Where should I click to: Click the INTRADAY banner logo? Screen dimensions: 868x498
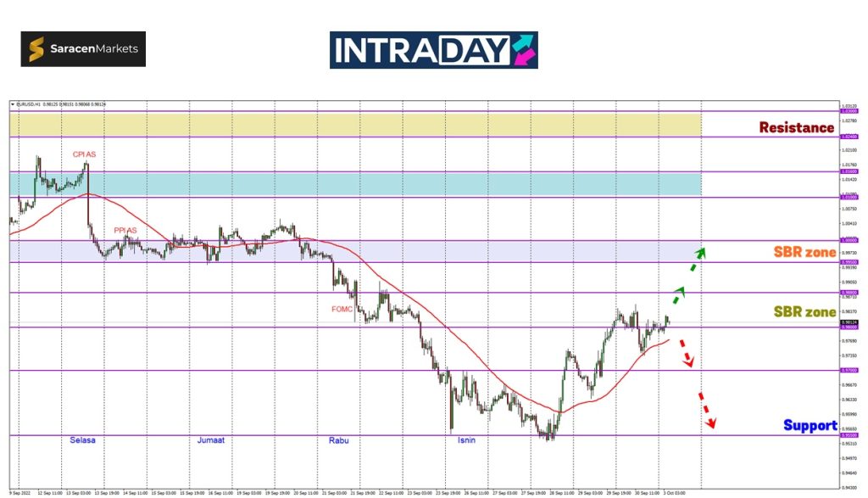[433, 50]
